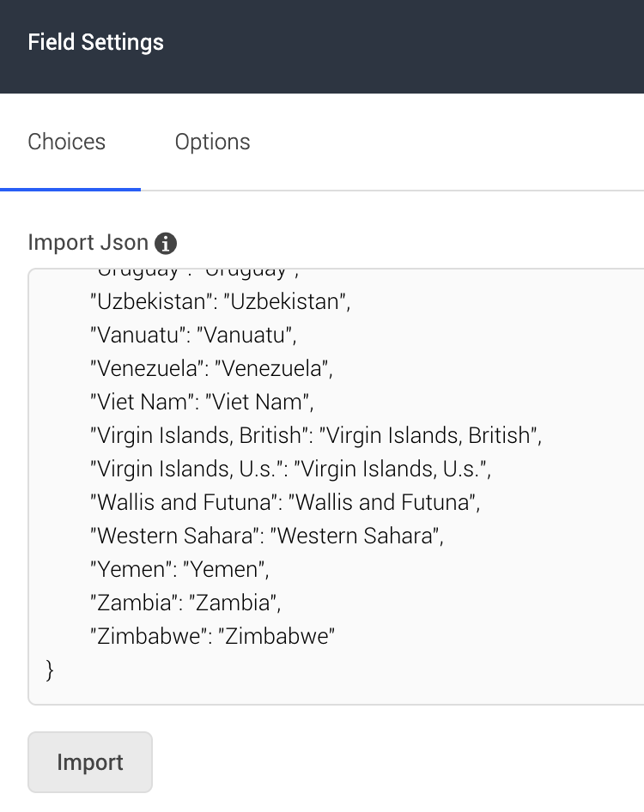Switch to the Options tab
The width and height of the screenshot is (644, 812).
(212, 142)
